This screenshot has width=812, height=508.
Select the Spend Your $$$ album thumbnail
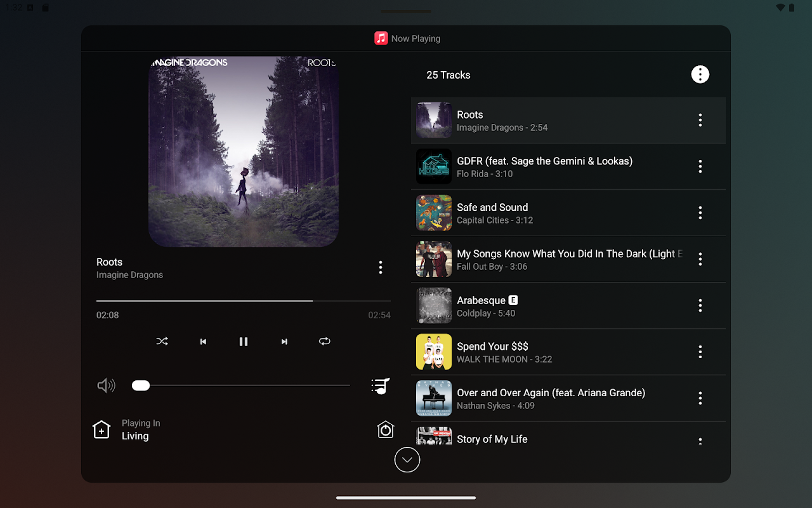434,352
